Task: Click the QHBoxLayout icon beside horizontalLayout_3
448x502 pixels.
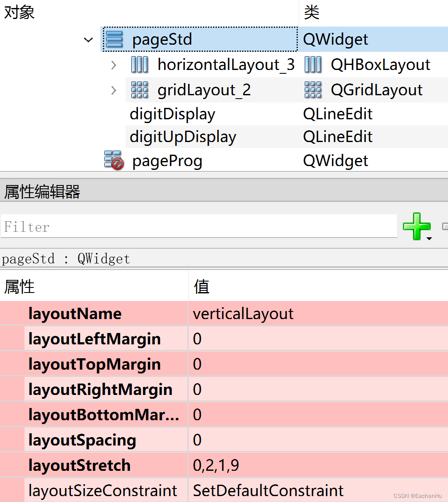Action: [x=140, y=64]
